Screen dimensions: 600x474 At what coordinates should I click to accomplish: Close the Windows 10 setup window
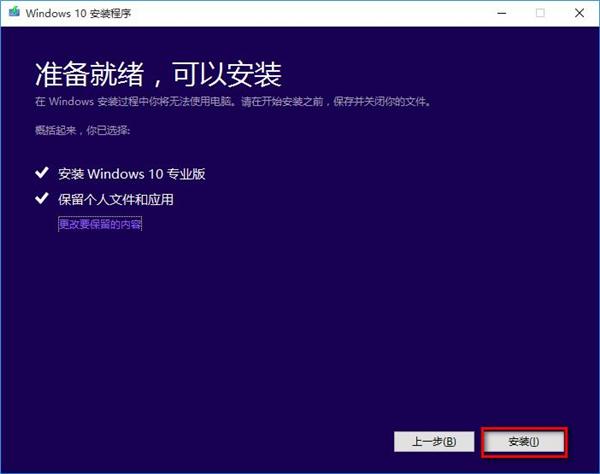click(579, 13)
